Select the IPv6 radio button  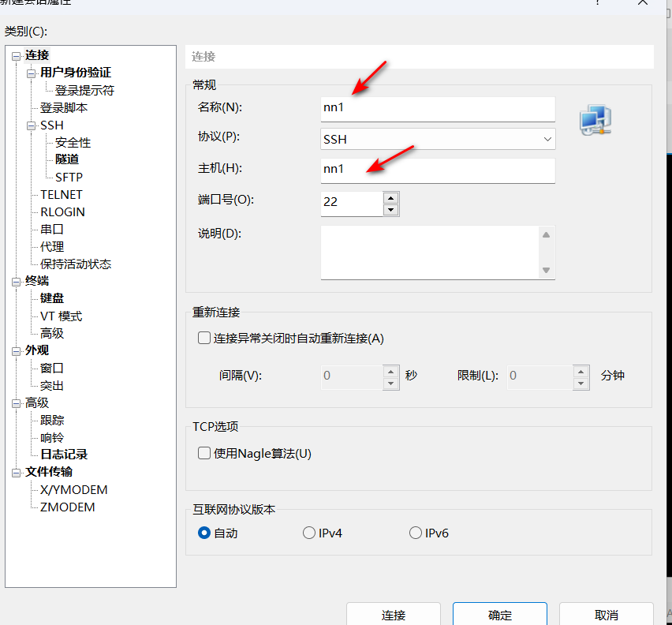click(416, 533)
